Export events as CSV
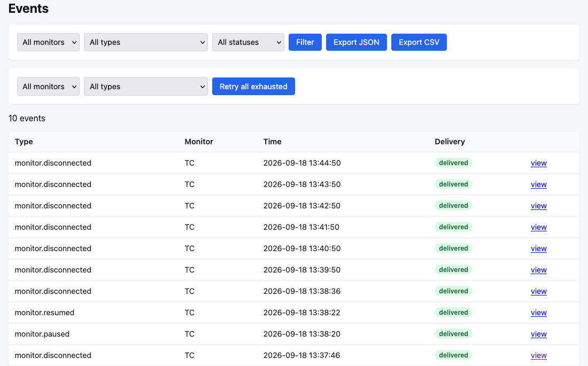 [419, 42]
